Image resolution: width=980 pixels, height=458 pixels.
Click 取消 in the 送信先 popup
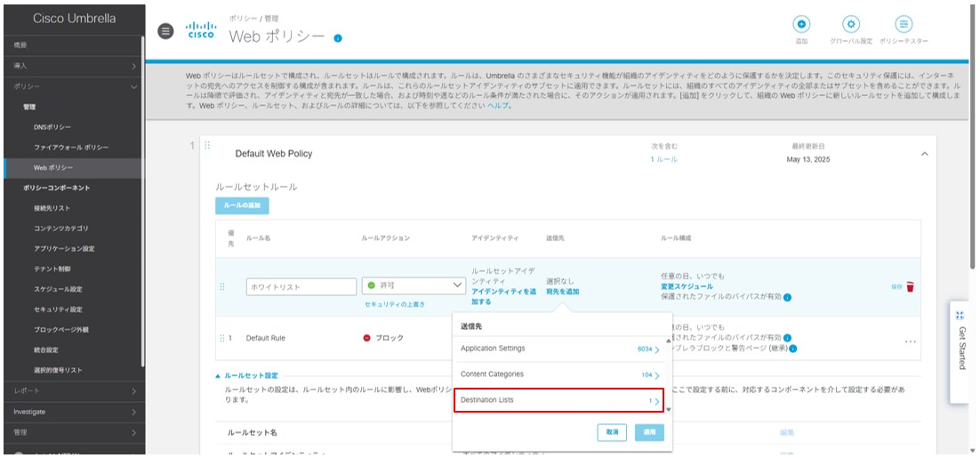(612, 432)
